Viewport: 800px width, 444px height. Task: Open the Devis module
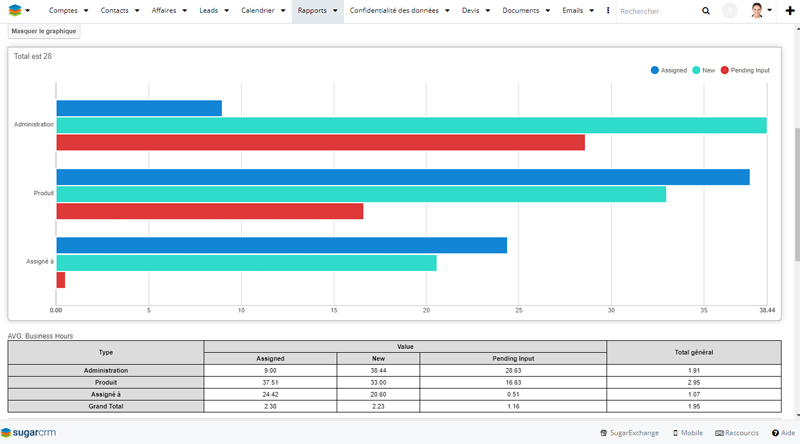(x=470, y=10)
